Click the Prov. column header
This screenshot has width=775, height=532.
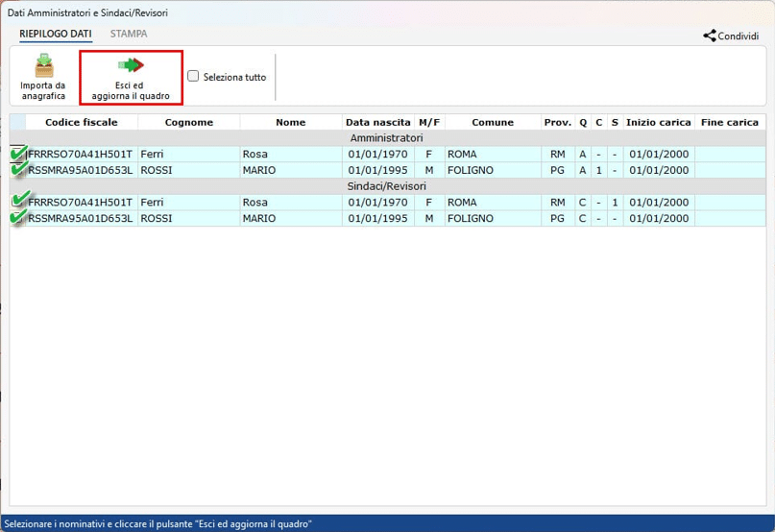(558, 122)
